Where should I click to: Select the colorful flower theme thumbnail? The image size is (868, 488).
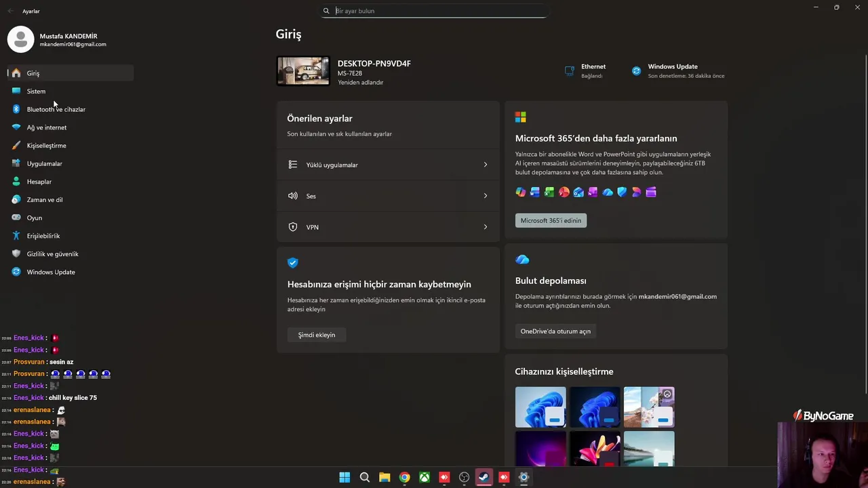coord(595,449)
